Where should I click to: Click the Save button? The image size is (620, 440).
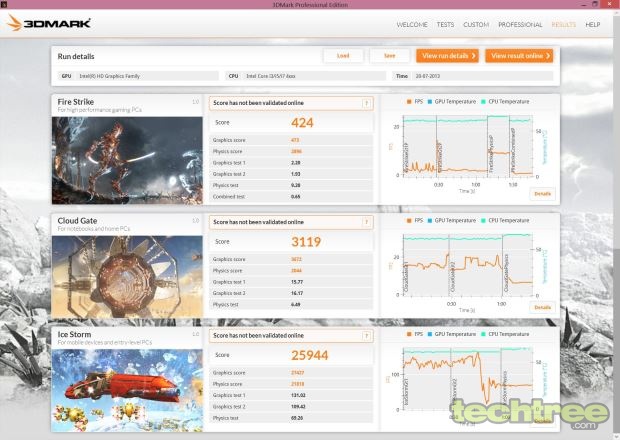pos(389,56)
